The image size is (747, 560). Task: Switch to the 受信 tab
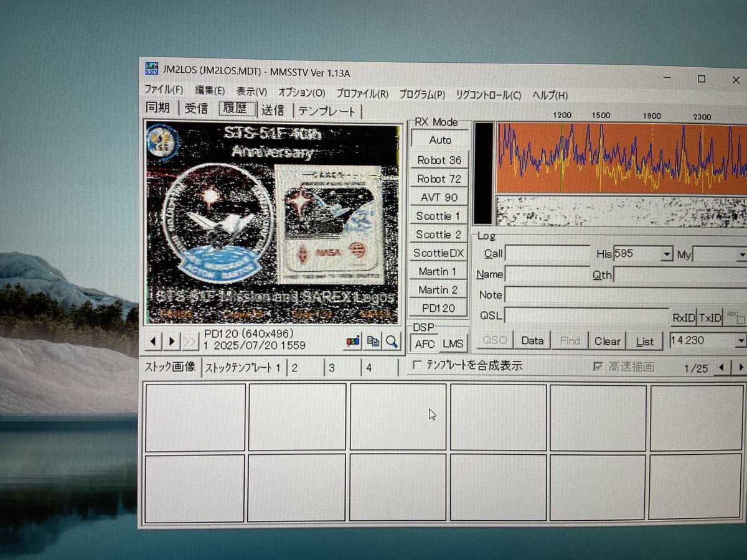[196, 109]
